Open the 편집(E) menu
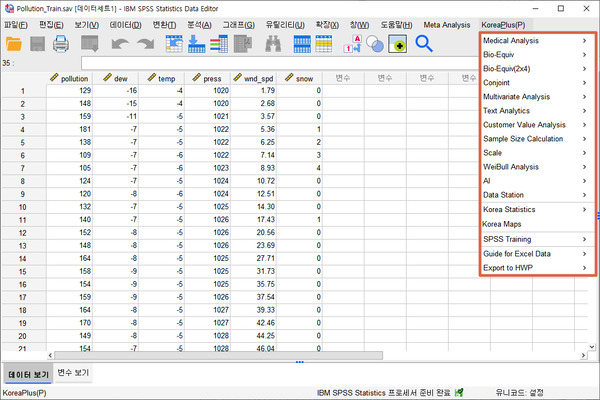This screenshot has width=600, height=400. (51, 25)
